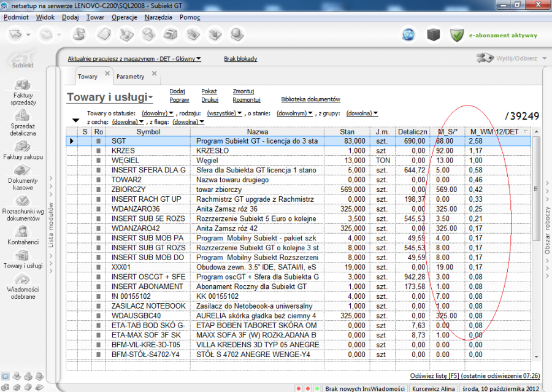
Task: Close the Parametry tab
Action: 154,74
